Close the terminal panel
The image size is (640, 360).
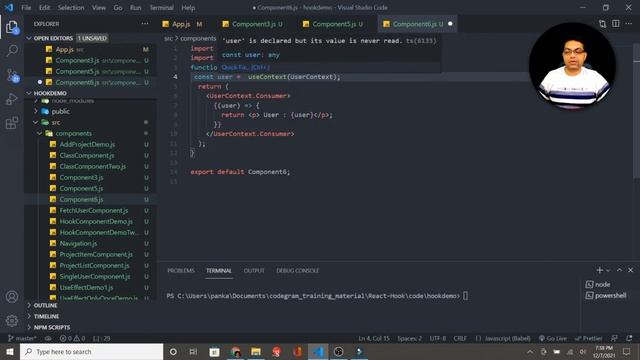(631, 270)
